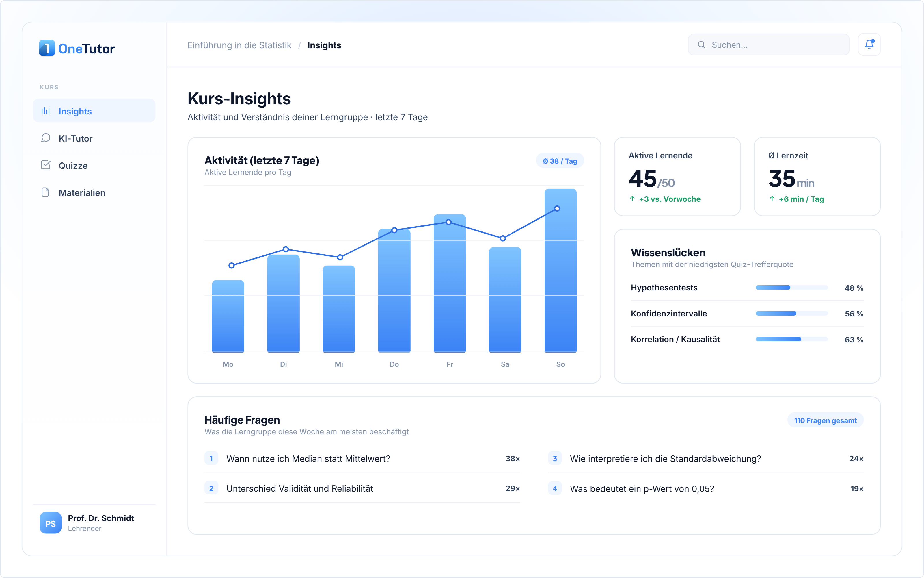Open question "Was bedeutet ein p-Wert von 0,05?"
The image size is (924, 578).
[706, 488]
